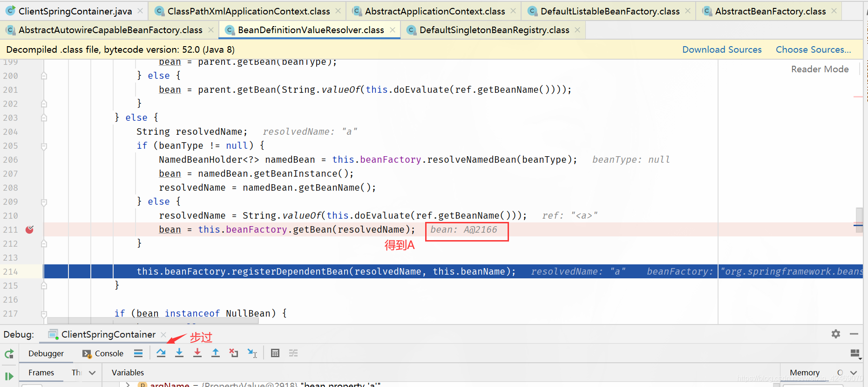Switch to the DefaultSingletonBeanRegistry.class tab
The image size is (868, 387).
(x=494, y=30)
